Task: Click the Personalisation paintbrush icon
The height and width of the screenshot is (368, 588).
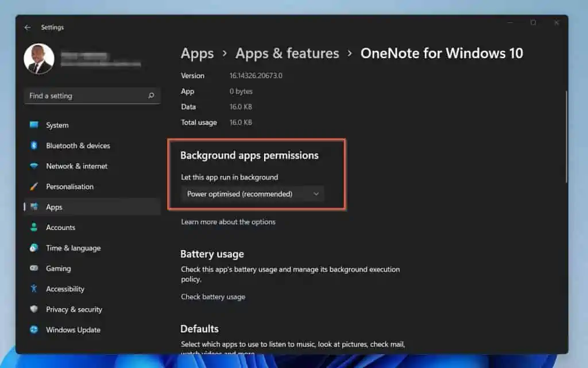Action: click(x=34, y=186)
